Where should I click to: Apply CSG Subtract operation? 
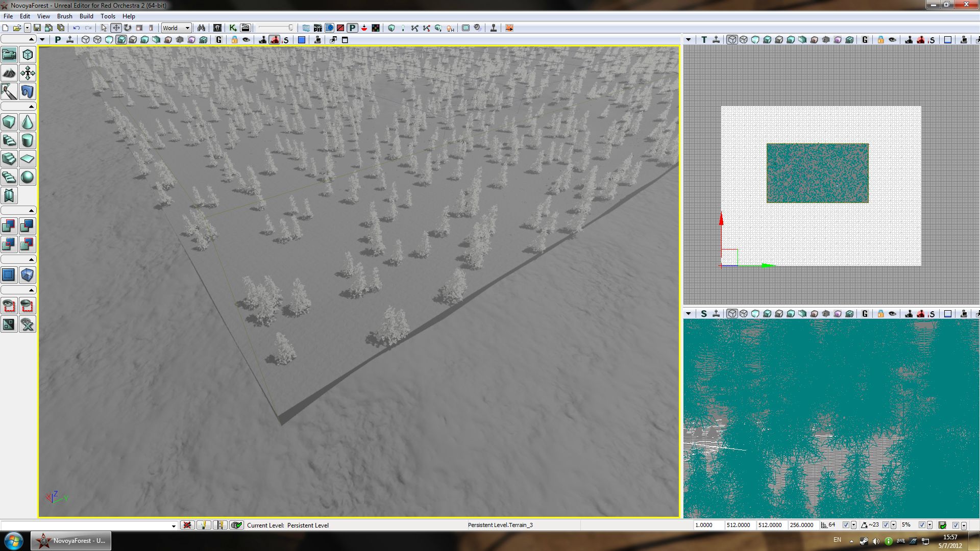click(28, 226)
